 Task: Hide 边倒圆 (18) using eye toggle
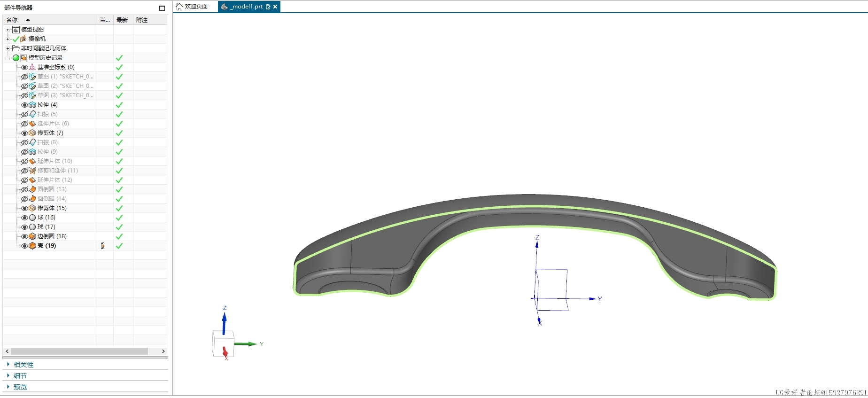click(24, 236)
